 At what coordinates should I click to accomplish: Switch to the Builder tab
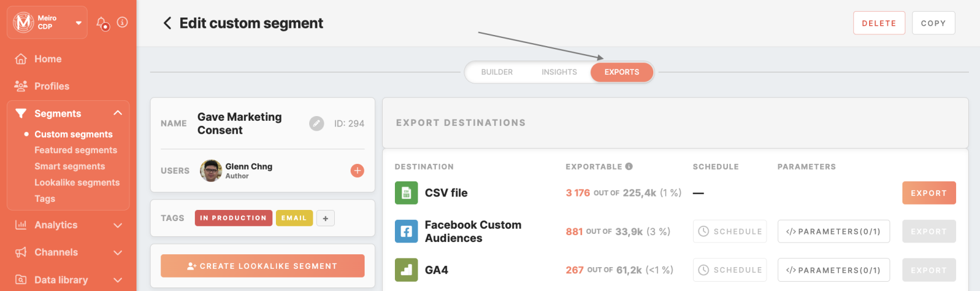tap(497, 72)
